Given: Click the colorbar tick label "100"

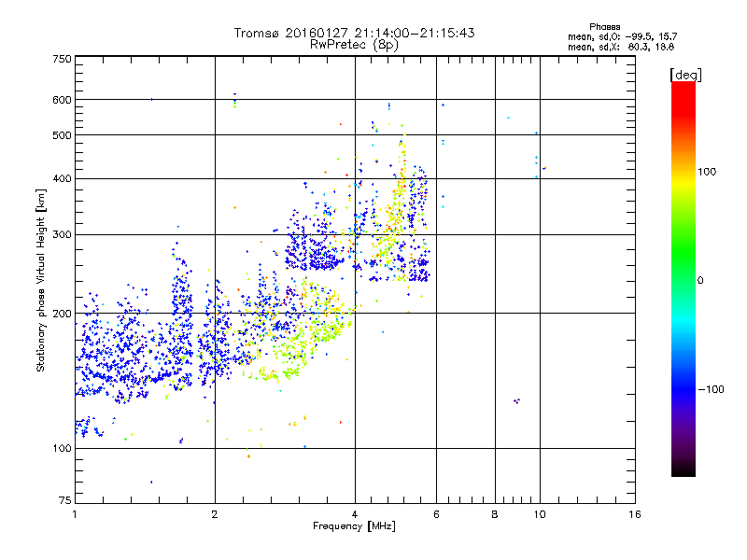Looking at the screenshot, I should pyautogui.click(x=707, y=172).
